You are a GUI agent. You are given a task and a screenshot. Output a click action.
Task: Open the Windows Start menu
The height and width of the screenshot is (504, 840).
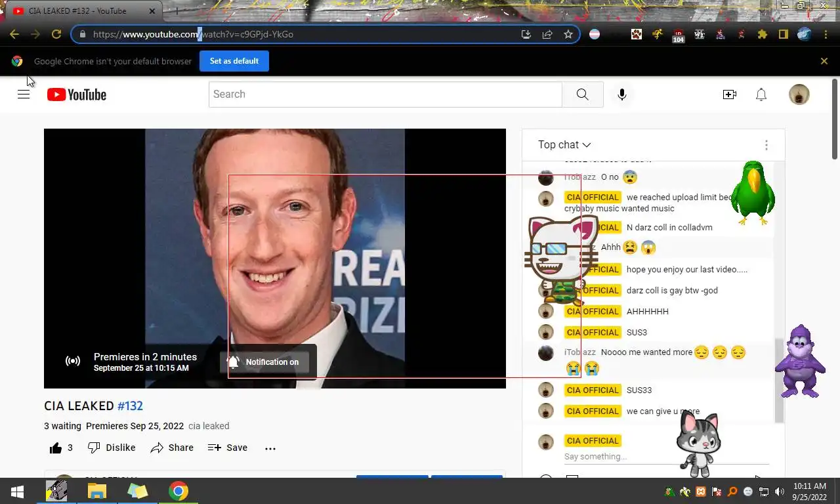[17, 492]
